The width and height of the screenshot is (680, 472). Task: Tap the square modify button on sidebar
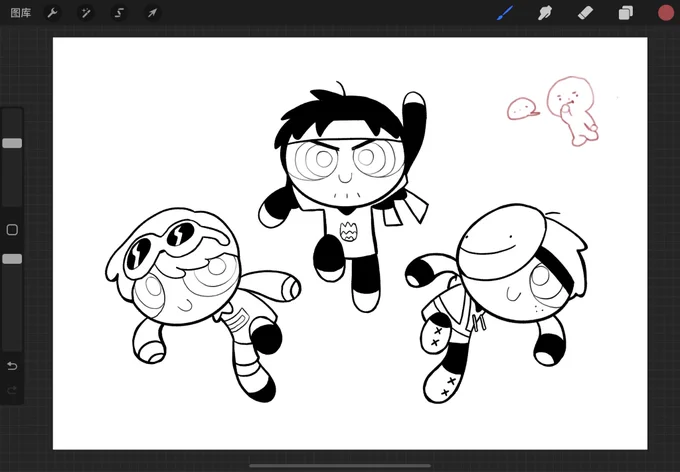point(12,229)
